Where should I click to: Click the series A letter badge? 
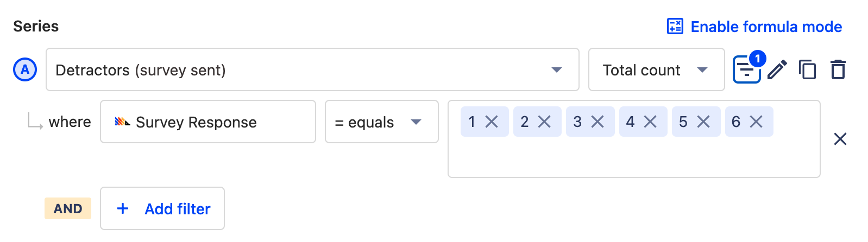(x=25, y=70)
